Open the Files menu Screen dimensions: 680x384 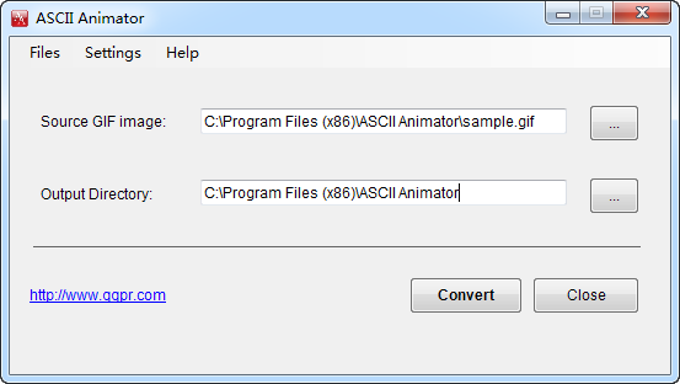click(x=45, y=53)
